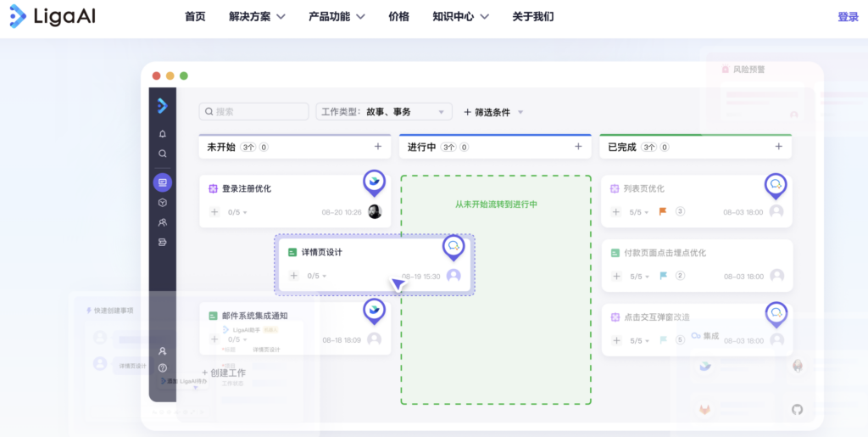
Task: Open the 筛选条件 dropdown arrow
Action: [520, 113]
